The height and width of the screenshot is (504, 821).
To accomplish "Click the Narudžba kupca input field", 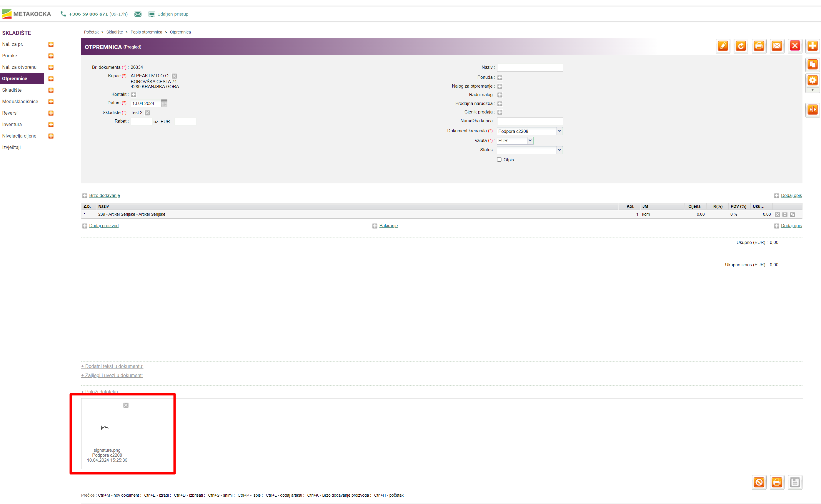I will (x=530, y=121).
